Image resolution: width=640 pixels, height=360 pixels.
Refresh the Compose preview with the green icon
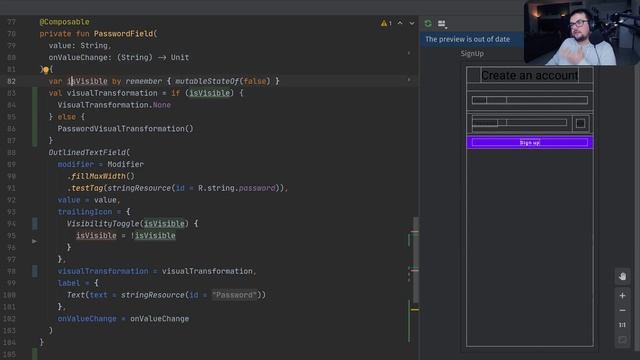pyautogui.click(x=428, y=24)
